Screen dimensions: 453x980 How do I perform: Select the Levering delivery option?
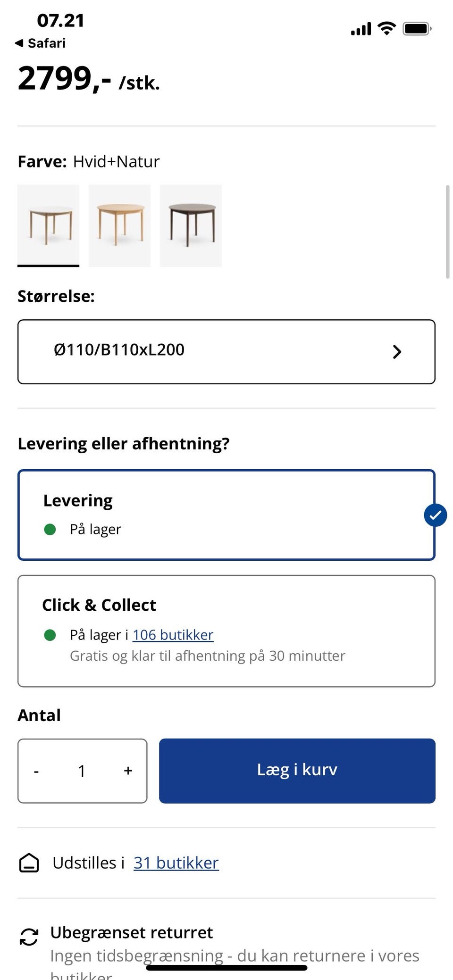click(x=226, y=515)
